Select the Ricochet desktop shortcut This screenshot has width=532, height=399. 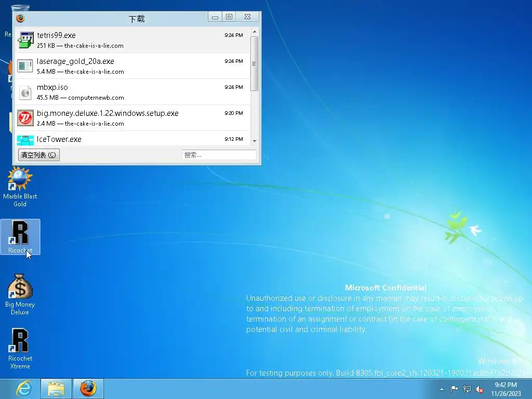[x=20, y=237]
